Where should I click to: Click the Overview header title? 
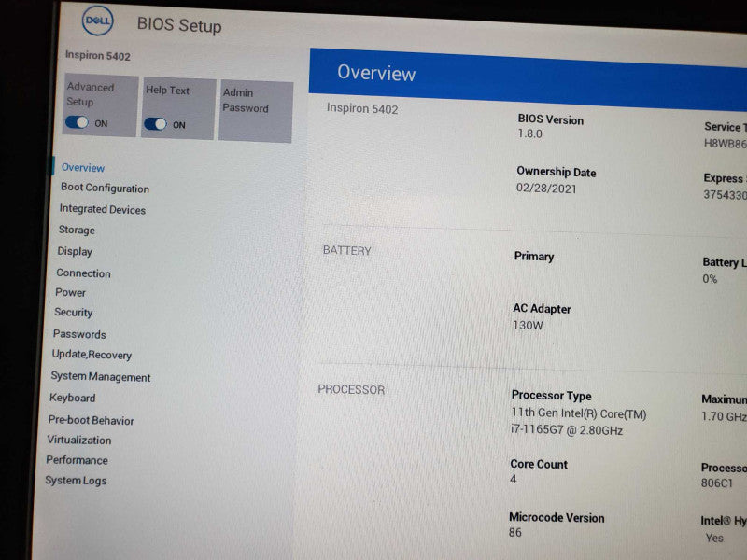[x=376, y=73]
